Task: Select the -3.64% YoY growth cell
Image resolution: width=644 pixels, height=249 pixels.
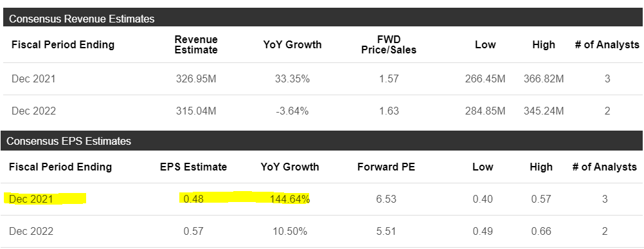Action: [x=292, y=111]
